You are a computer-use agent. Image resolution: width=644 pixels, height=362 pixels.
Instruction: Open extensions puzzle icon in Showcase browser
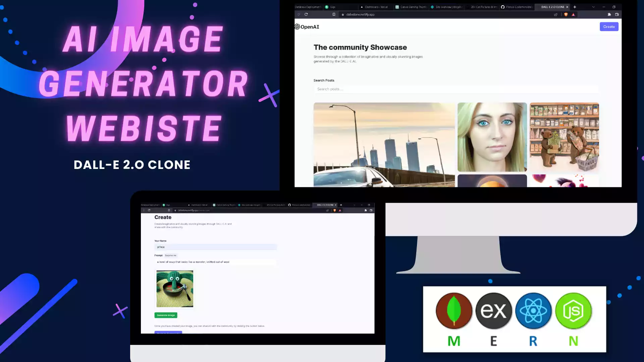[x=609, y=14]
